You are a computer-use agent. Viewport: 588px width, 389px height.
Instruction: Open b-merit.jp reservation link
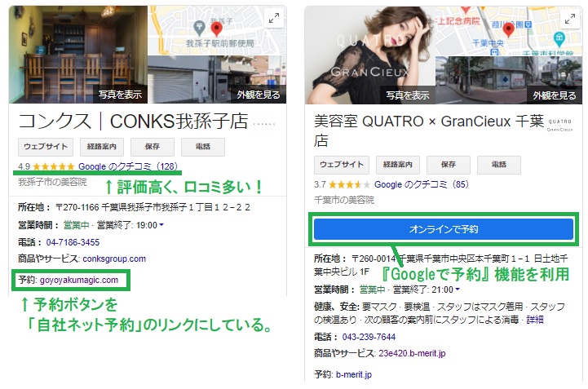[x=354, y=374]
